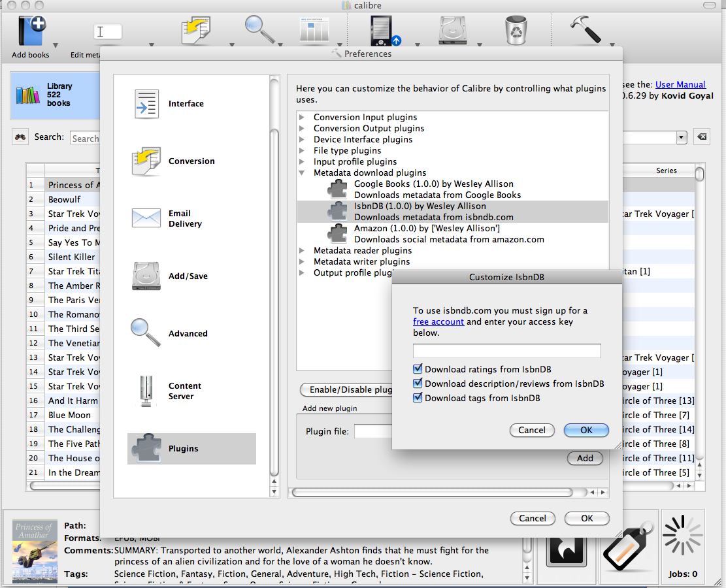
Task: Click the plugin list horizontal scrollbar
Action: tap(433, 492)
